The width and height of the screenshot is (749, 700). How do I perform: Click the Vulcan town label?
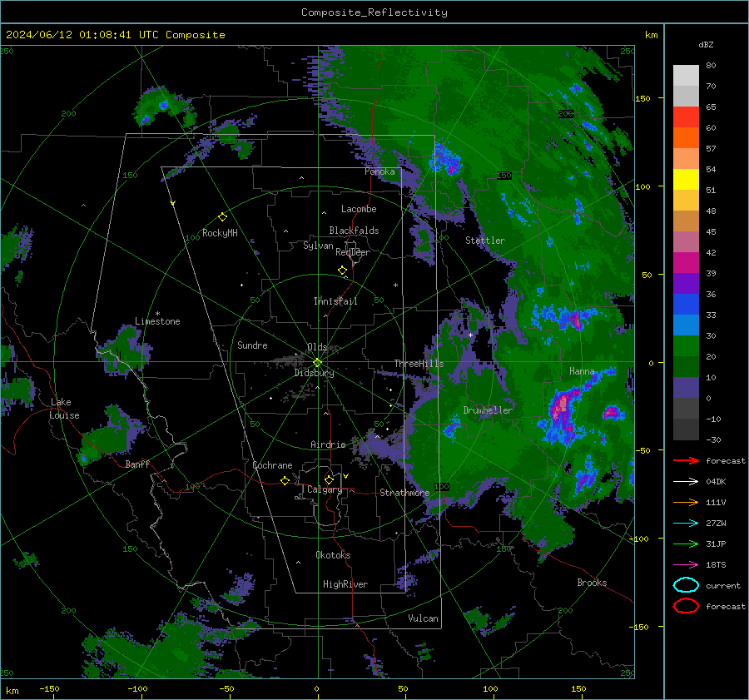(423, 618)
